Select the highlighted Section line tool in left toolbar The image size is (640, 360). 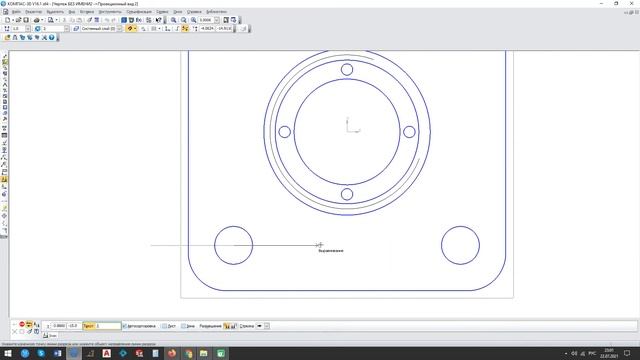(x=4, y=179)
